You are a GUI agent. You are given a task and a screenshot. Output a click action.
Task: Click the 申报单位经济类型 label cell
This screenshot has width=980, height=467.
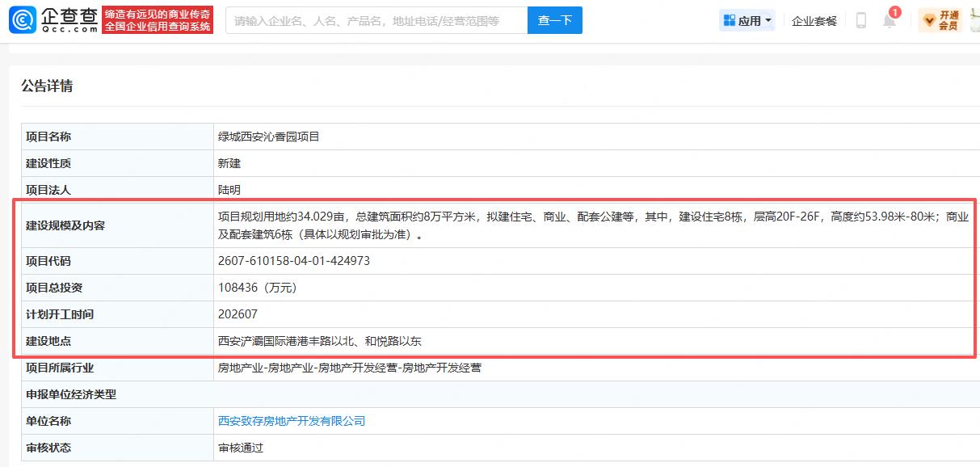(x=117, y=394)
